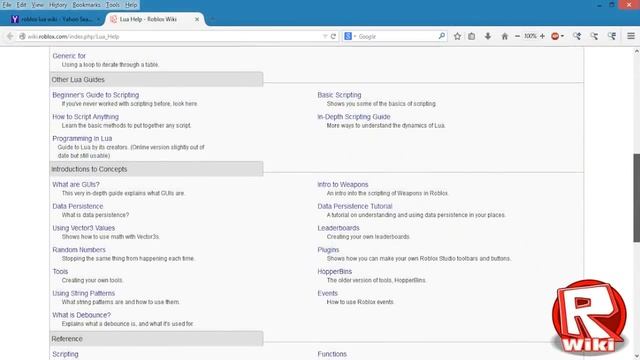Open Basic Scripting link
The height and width of the screenshot is (360, 640).
point(339,95)
